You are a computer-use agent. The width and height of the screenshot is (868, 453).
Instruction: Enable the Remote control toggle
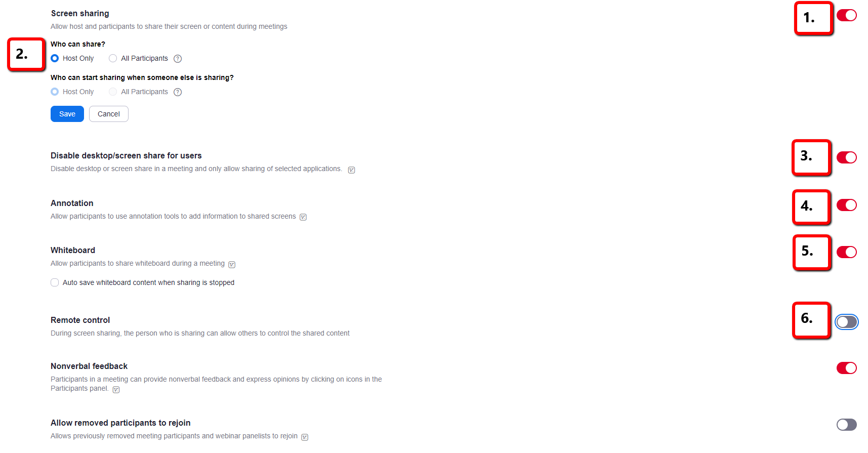point(847,322)
